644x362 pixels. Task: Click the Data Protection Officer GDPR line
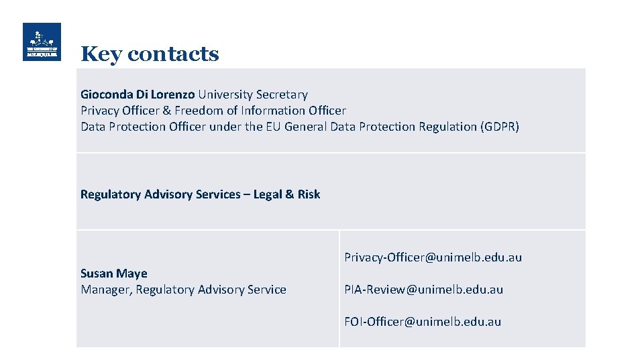click(x=300, y=127)
